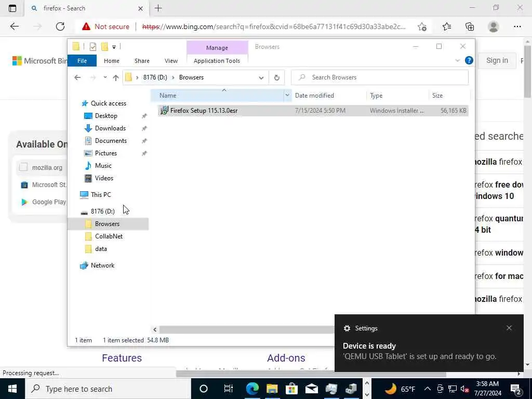Click the Manage contextual tab

coord(217,48)
